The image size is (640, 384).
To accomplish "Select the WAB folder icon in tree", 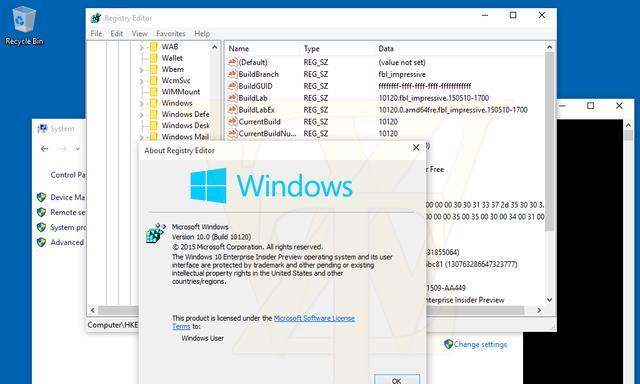I will tap(153, 47).
